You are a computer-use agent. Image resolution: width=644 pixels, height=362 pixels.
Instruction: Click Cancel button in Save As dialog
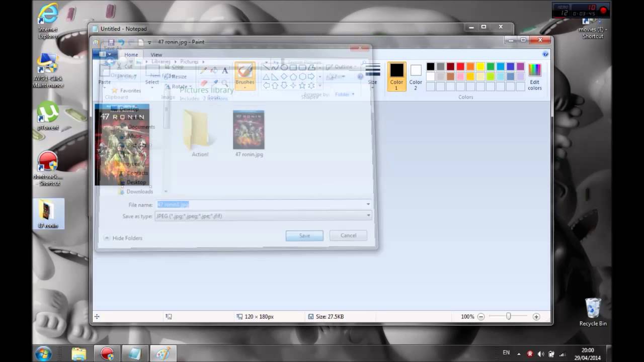click(x=348, y=235)
